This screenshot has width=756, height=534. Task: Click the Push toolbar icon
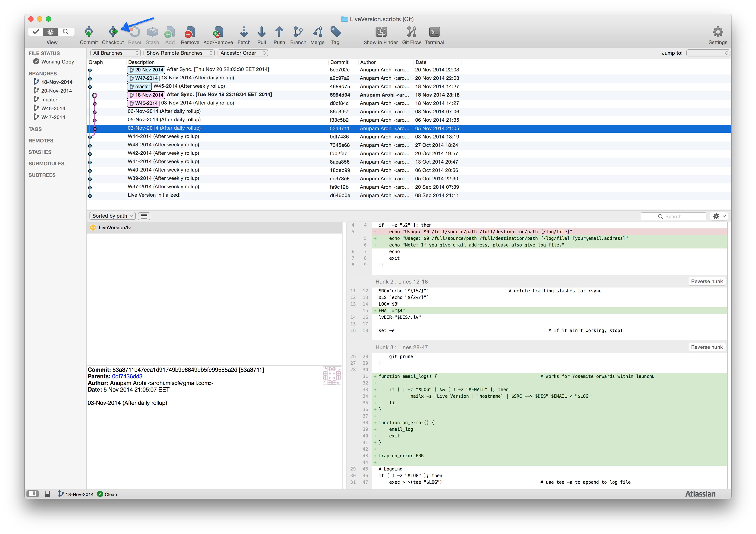click(x=279, y=32)
